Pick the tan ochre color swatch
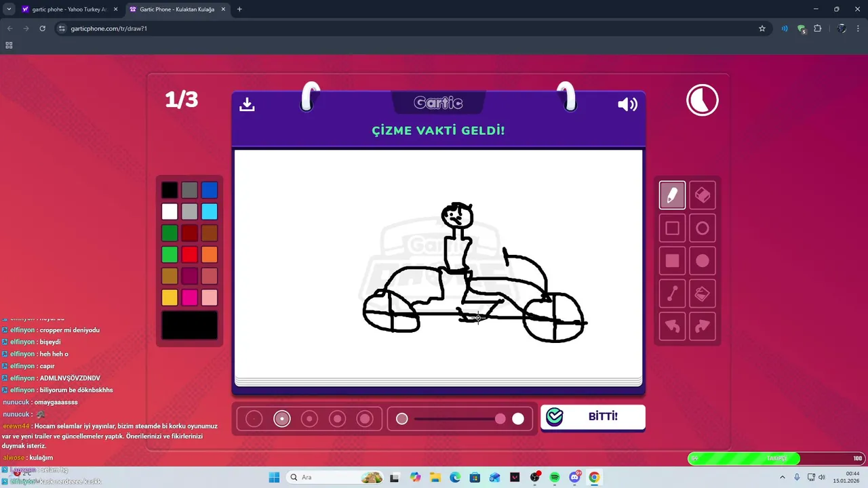The width and height of the screenshot is (868, 488). [x=170, y=277]
